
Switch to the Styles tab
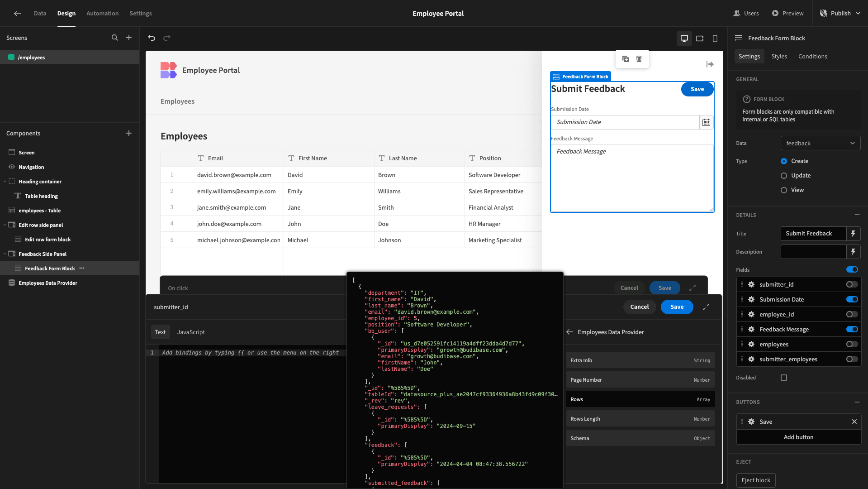pos(779,57)
